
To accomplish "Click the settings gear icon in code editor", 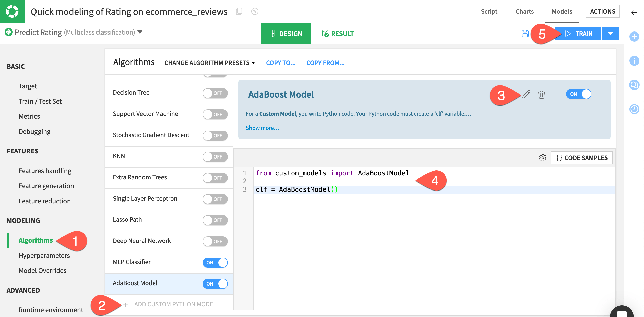I will click(x=543, y=157).
